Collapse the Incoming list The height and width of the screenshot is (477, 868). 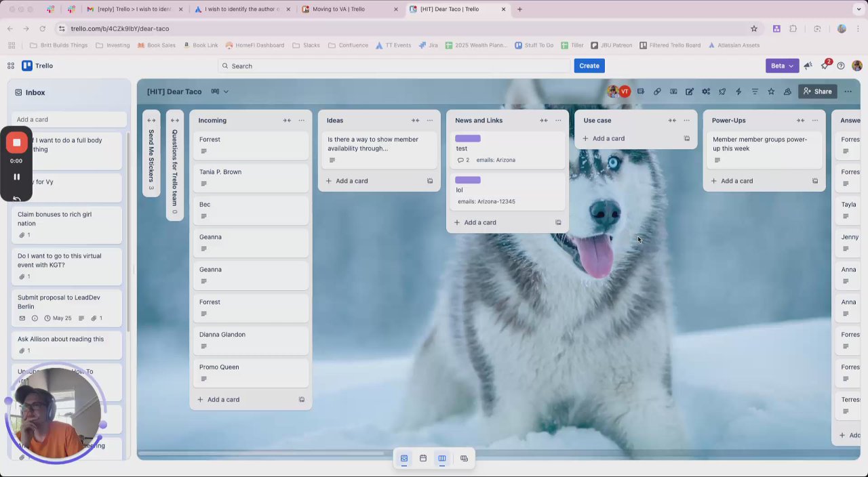click(x=287, y=121)
